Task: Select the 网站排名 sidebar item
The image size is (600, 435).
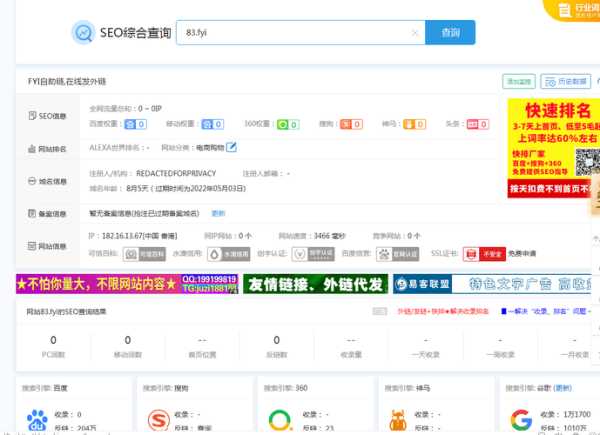Action: pos(47,149)
